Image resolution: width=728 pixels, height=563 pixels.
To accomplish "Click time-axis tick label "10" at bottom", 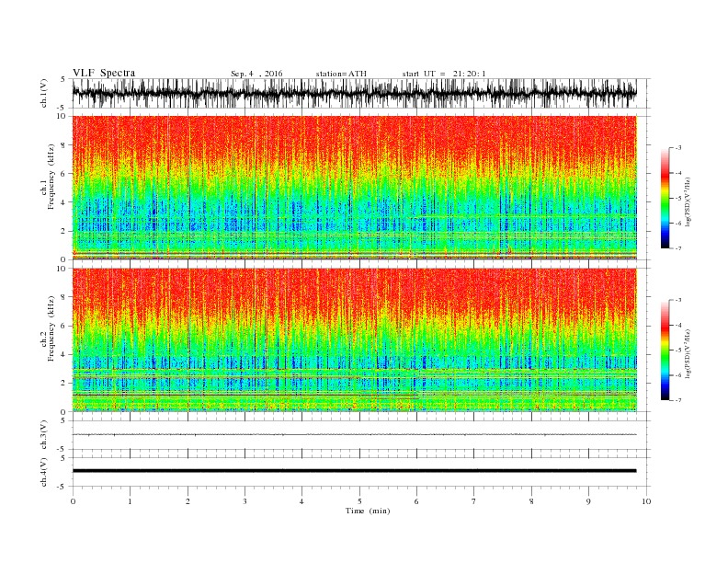I will click(x=646, y=501).
